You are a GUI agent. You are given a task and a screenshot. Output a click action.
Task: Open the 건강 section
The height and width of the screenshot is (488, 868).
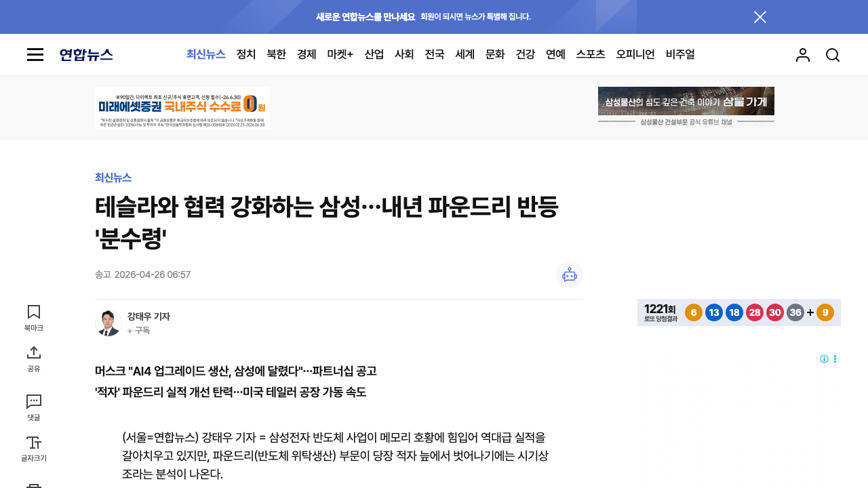(526, 55)
